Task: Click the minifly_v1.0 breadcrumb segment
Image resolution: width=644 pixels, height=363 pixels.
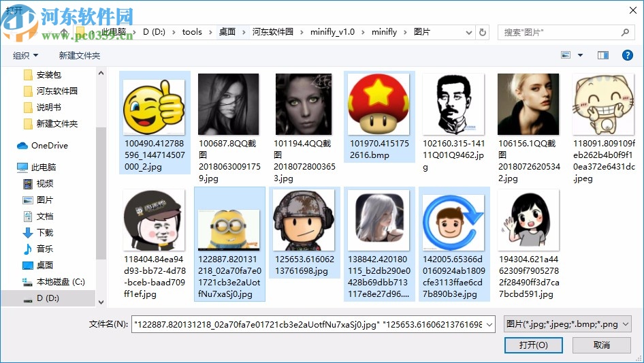Action: point(332,31)
